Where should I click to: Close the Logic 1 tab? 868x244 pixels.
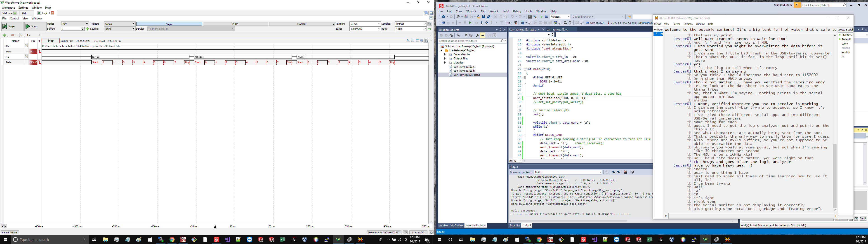click(x=53, y=13)
